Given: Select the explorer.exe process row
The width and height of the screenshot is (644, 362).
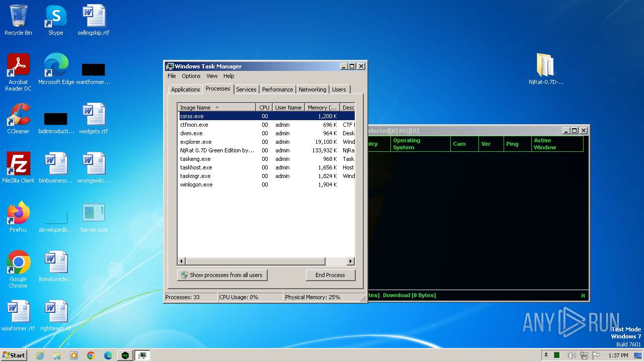Looking at the screenshot, I should click(x=266, y=142).
